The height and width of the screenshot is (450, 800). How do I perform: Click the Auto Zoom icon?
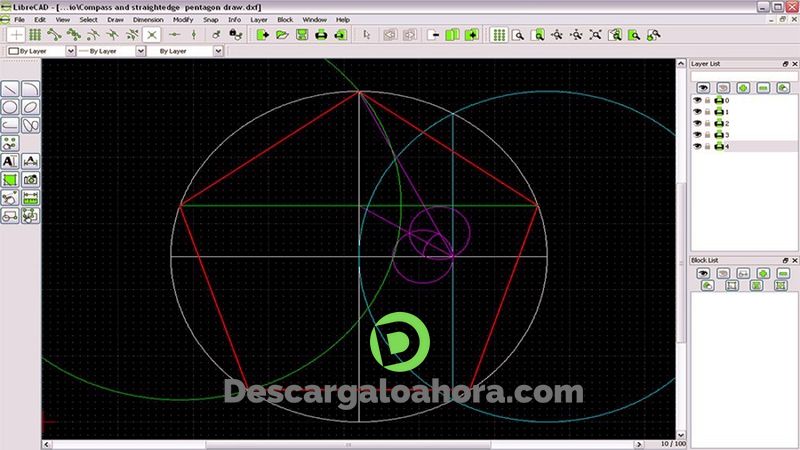(595, 35)
